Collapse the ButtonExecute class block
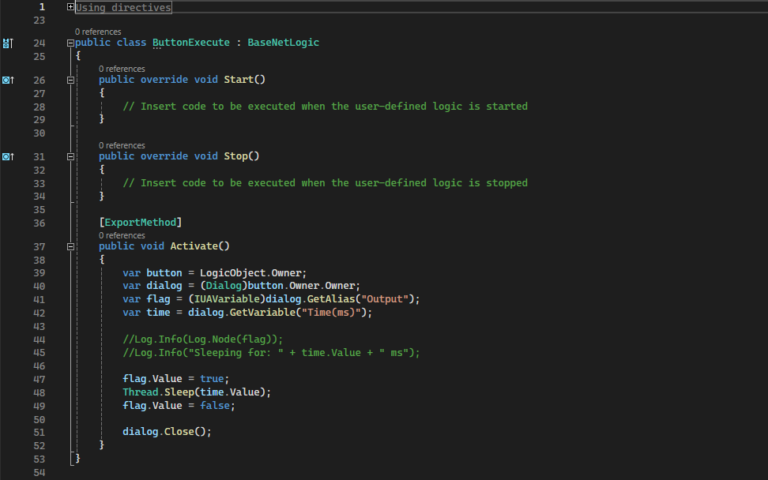The image size is (768, 480). (70, 43)
